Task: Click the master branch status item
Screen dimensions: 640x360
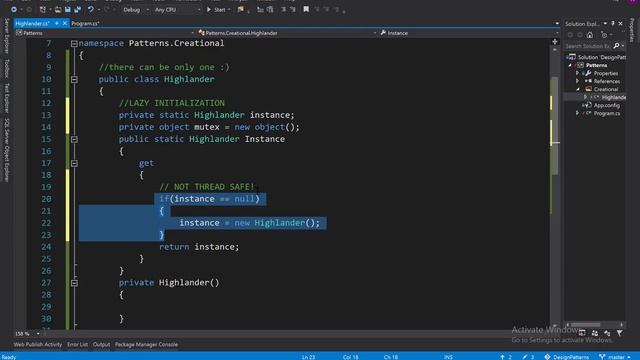Action: point(615,357)
